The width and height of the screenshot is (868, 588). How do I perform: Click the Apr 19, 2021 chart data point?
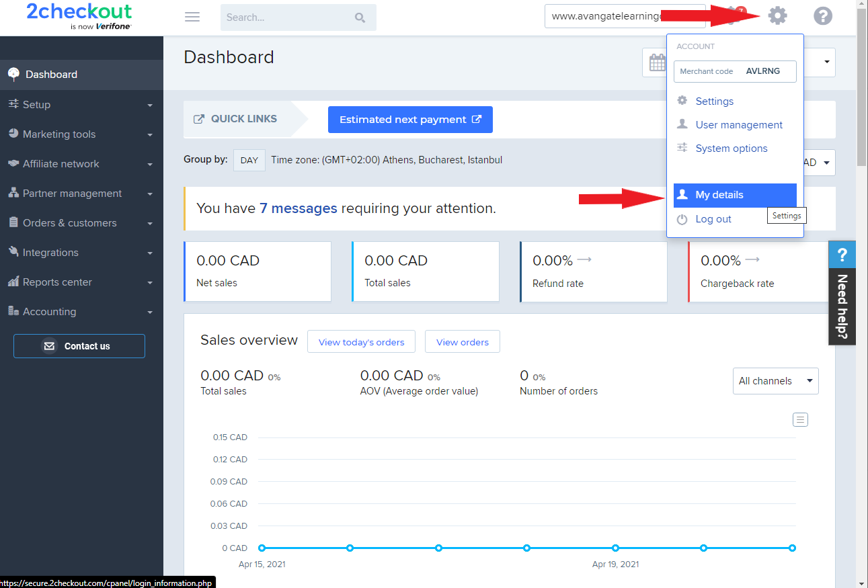(615, 548)
